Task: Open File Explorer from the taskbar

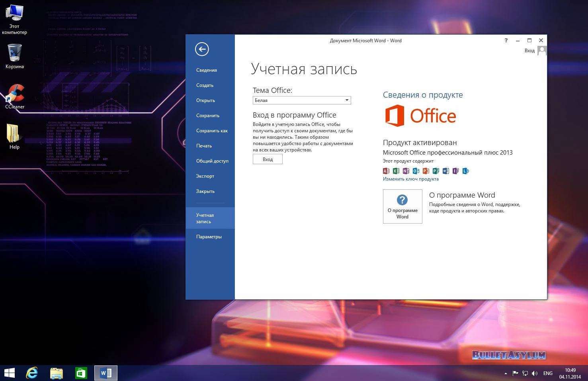Action: click(x=57, y=373)
